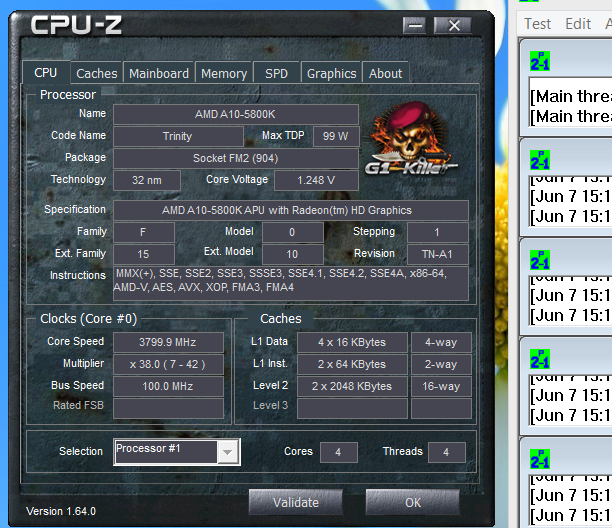Click the 2-way L1 Inst. associativity
Image resolution: width=612 pixels, height=528 pixels.
(441, 364)
